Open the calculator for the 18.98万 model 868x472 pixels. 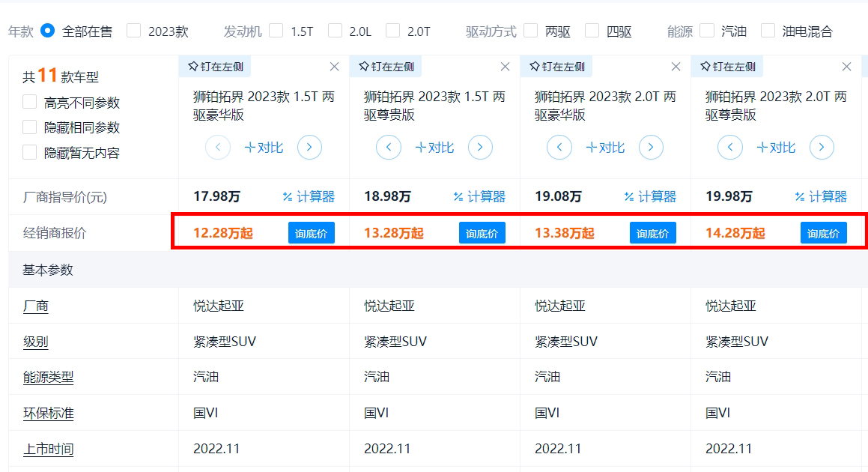point(479,196)
